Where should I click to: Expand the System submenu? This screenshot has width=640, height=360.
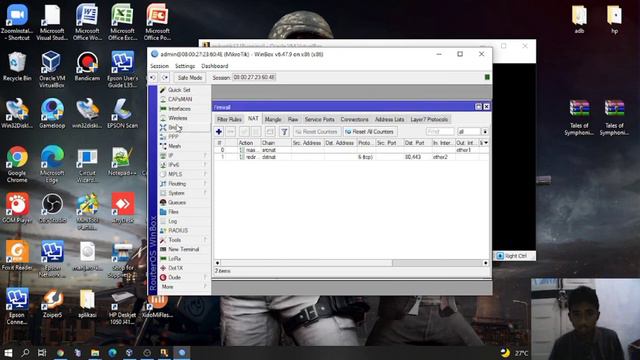184,193
